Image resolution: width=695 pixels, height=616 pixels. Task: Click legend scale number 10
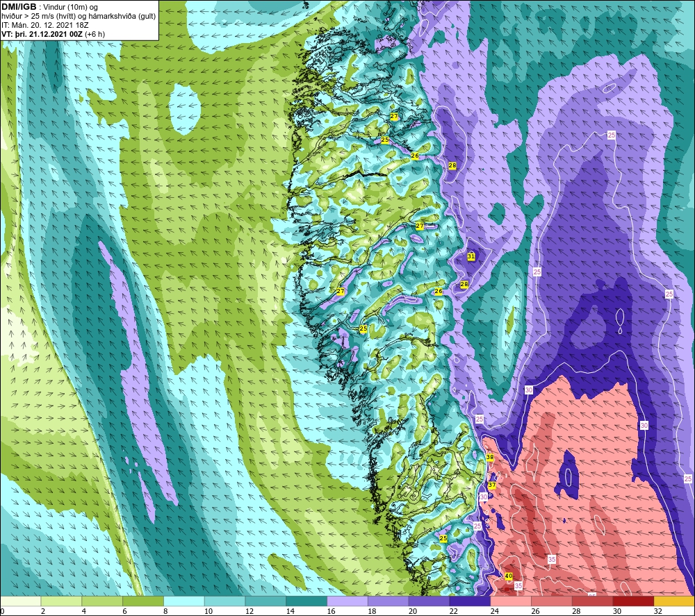[x=208, y=611]
